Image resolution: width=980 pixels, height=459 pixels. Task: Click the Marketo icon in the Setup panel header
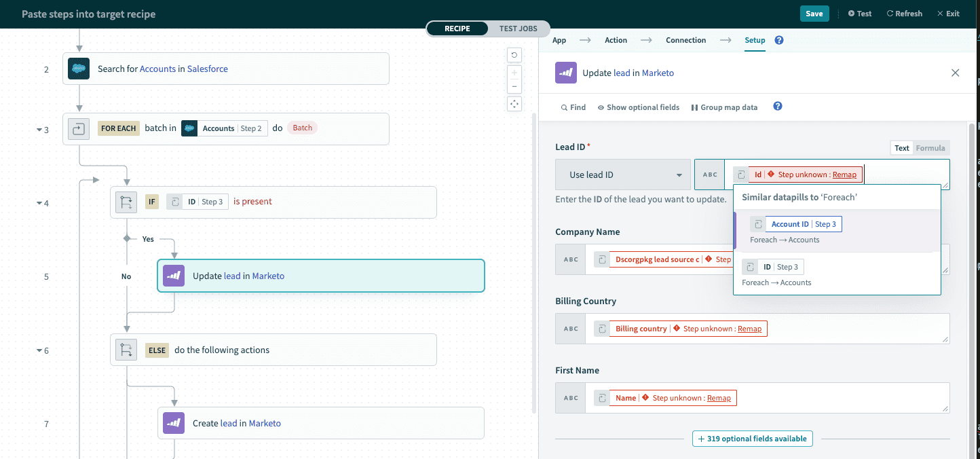[x=565, y=73]
